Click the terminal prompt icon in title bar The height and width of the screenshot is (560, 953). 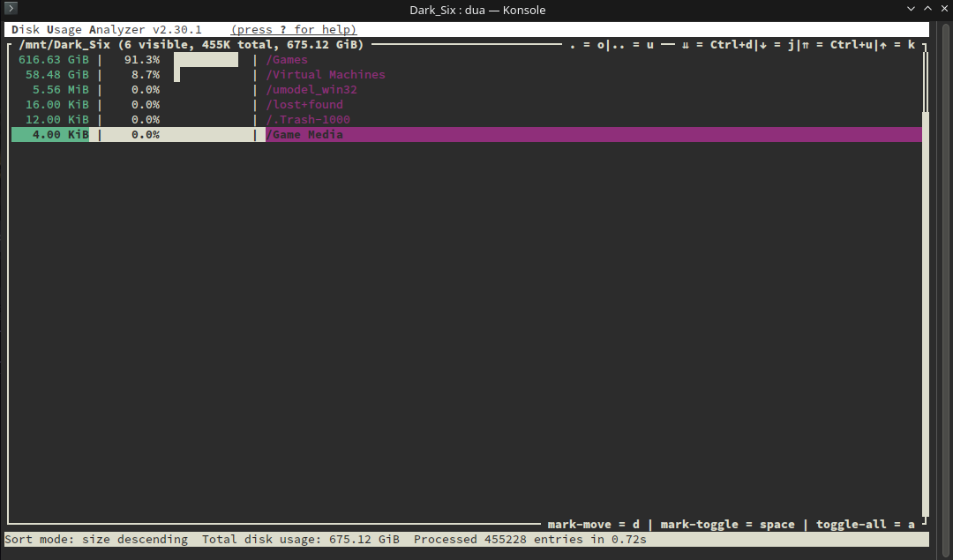click(11, 8)
